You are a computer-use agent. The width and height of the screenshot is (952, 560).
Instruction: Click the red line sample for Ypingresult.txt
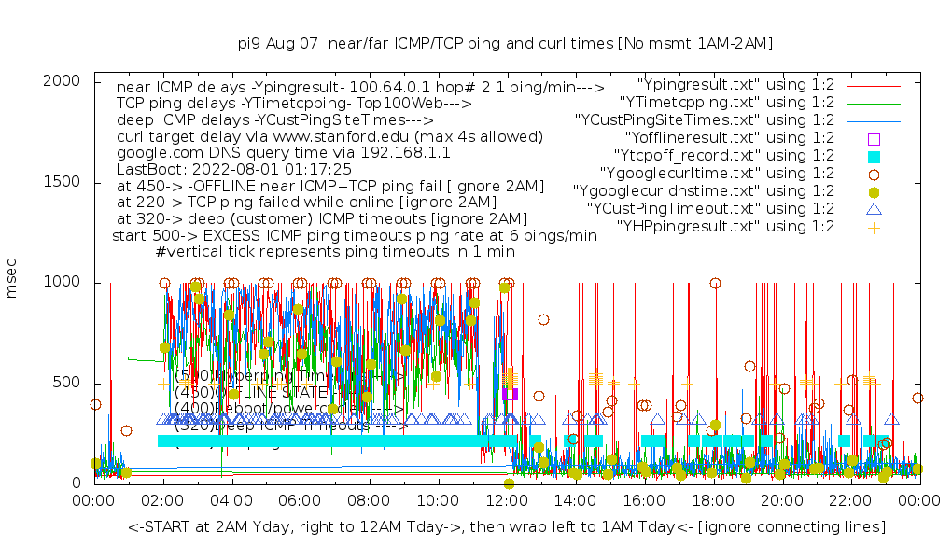pyautogui.click(x=874, y=85)
